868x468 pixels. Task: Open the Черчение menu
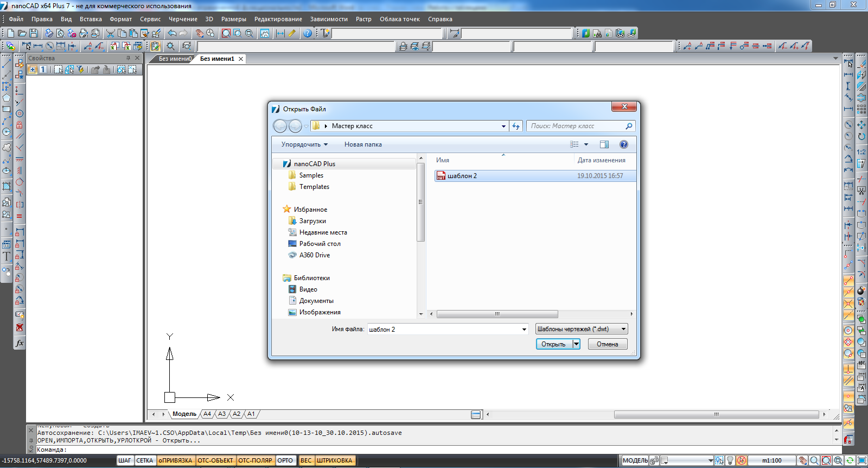tap(183, 19)
